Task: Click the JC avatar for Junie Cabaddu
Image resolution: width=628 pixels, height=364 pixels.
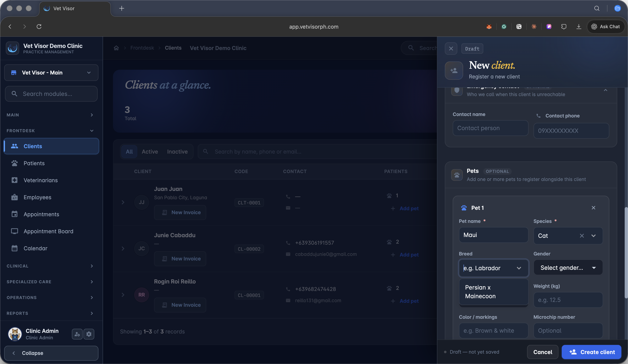Action: 142,248
